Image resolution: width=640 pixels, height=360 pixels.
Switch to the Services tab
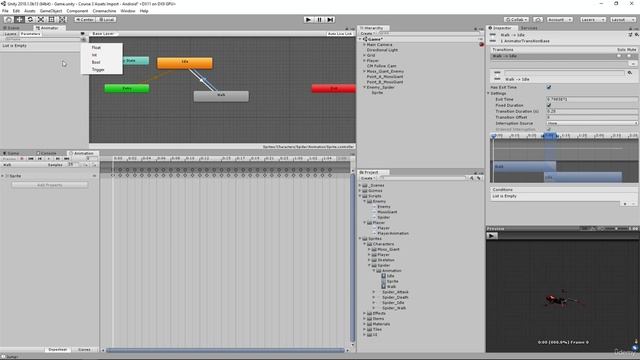tap(529, 28)
